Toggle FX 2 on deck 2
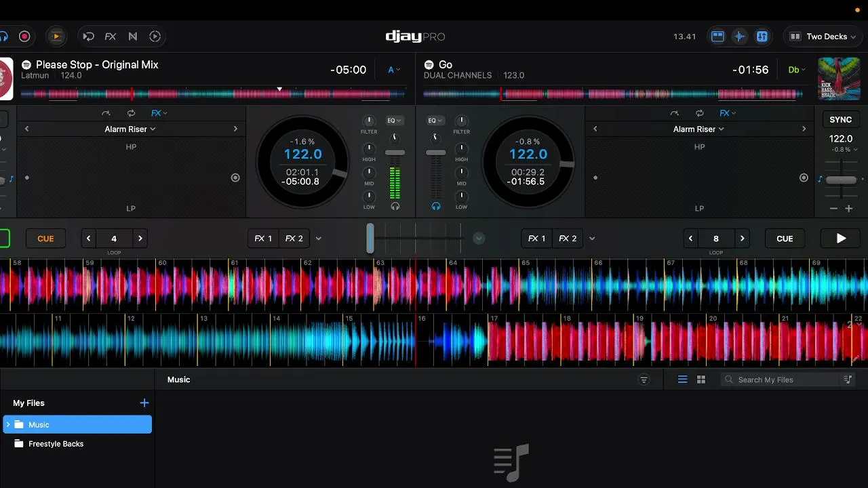Image resolution: width=868 pixels, height=488 pixels. pos(568,239)
